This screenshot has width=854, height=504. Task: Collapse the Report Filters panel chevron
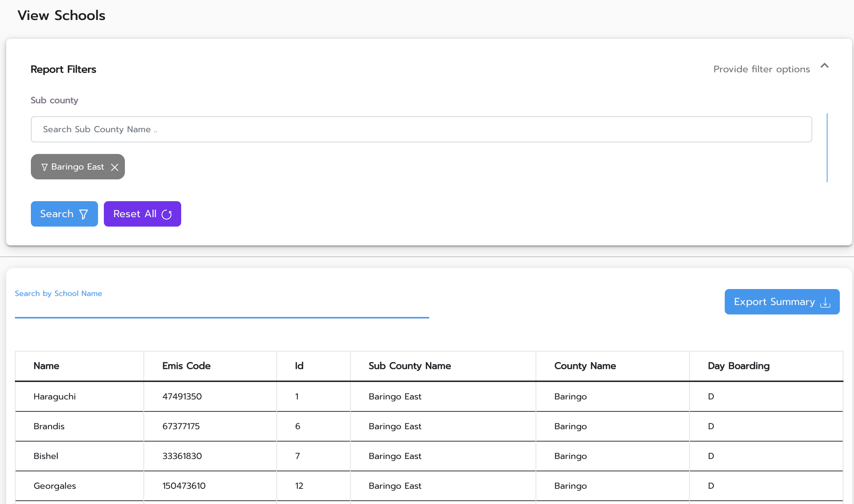click(824, 66)
